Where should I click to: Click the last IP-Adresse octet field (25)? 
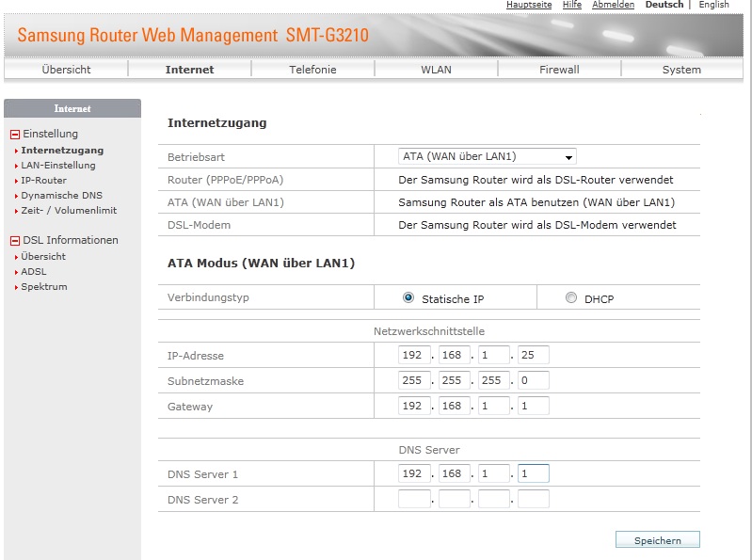tap(534, 355)
